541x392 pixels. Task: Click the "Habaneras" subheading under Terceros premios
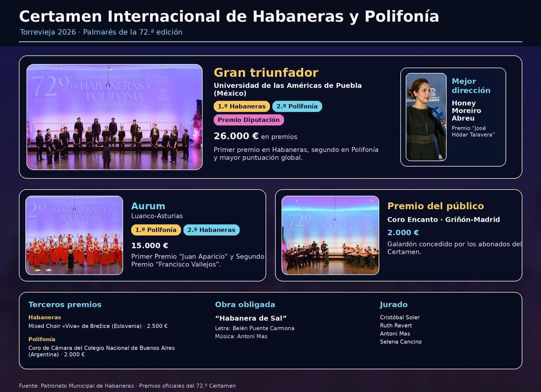pos(45,317)
